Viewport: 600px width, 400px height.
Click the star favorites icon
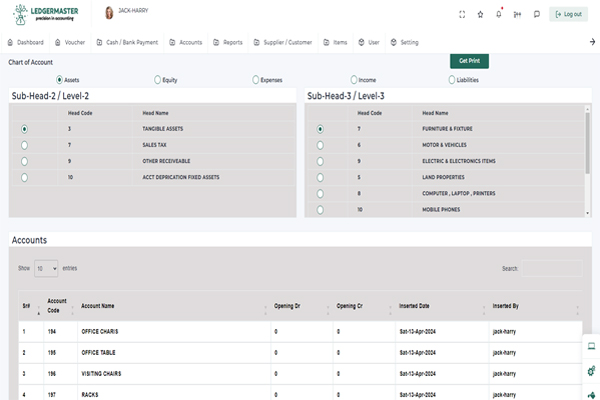click(480, 15)
